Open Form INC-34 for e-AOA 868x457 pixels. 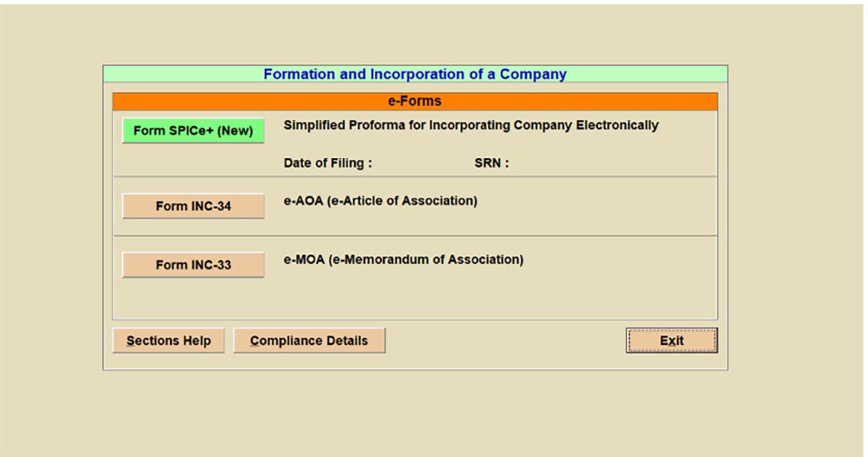tap(193, 206)
